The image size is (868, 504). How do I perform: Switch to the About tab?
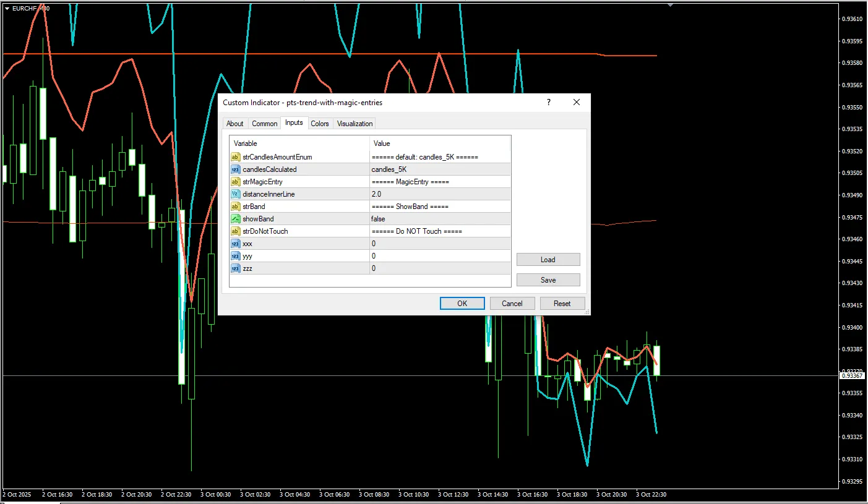[235, 124]
